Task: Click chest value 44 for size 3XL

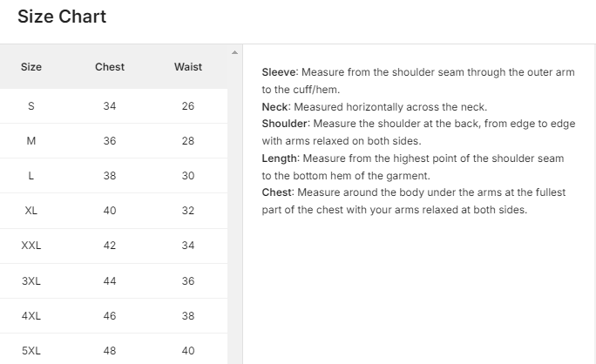Action: (x=110, y=281)
